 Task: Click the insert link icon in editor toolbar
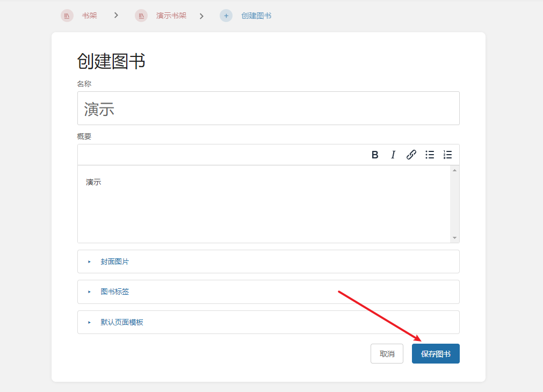click(411, 155)
